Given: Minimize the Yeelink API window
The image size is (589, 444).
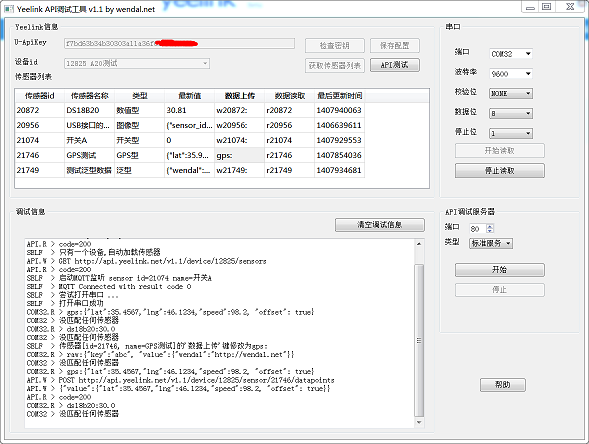Looking at the screenshot, I should coord(530,7).
